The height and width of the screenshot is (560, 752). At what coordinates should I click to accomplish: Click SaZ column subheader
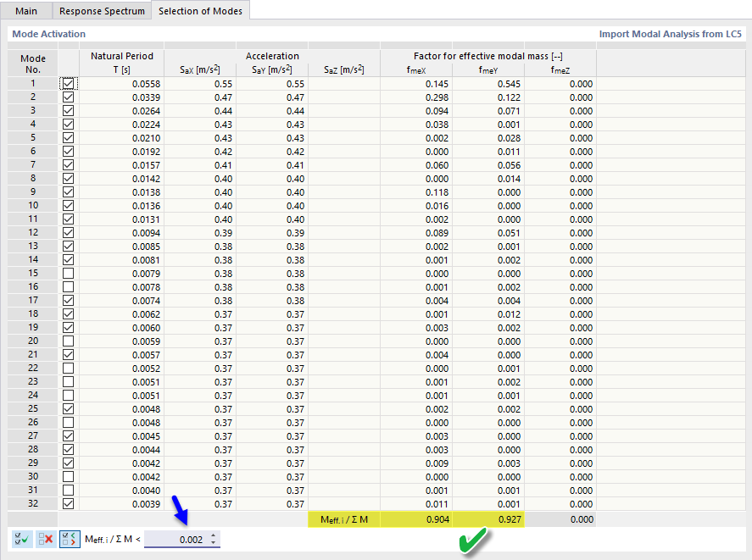click(344, 69)
